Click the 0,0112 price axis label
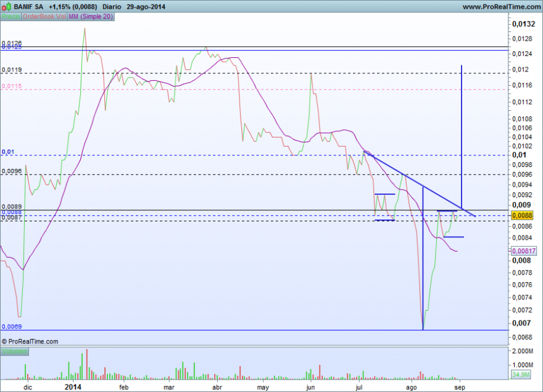 point(522,102)
